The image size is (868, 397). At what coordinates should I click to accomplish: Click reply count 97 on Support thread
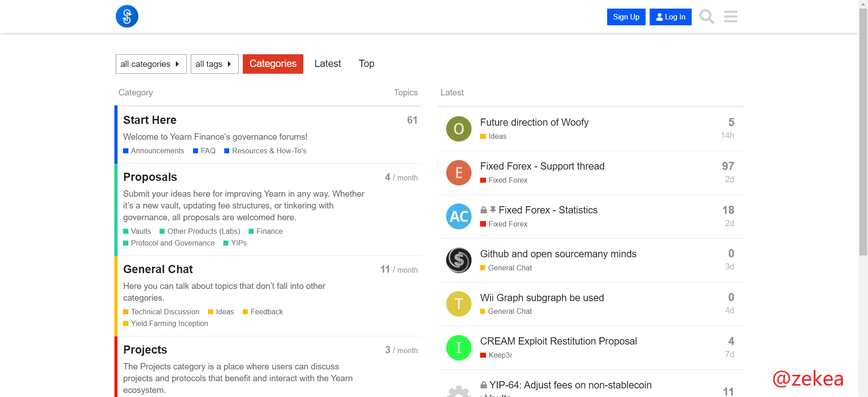point(728,166)
